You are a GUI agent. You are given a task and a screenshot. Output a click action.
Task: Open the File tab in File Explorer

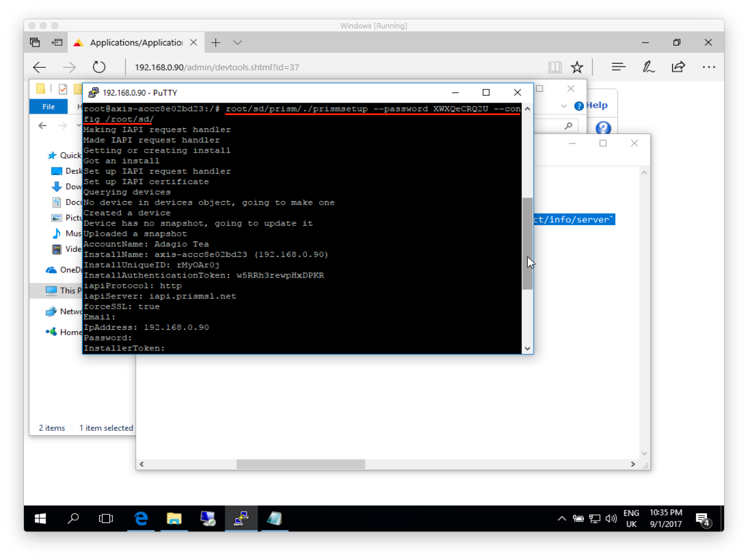[x=48, y=107]
